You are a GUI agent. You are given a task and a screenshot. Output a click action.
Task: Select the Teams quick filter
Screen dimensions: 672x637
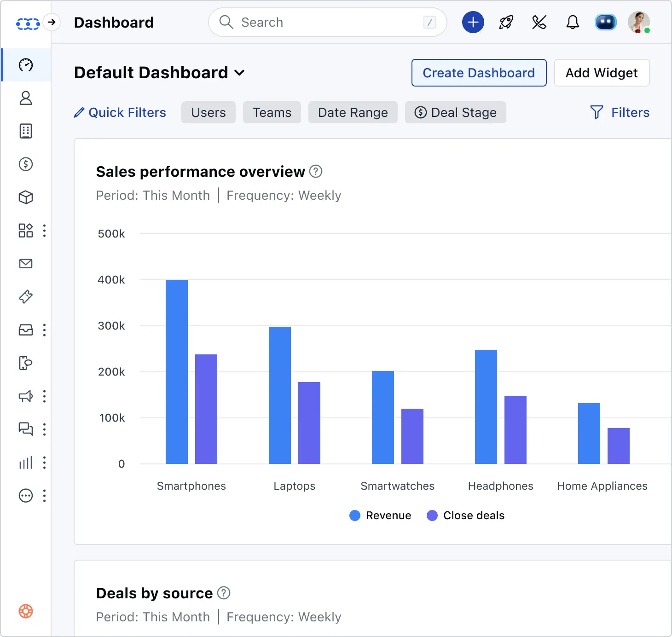[x=272, y=112]
